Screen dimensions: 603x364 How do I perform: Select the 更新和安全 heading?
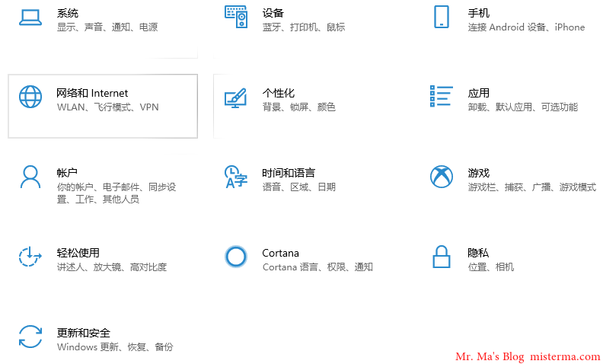point(84,334)
